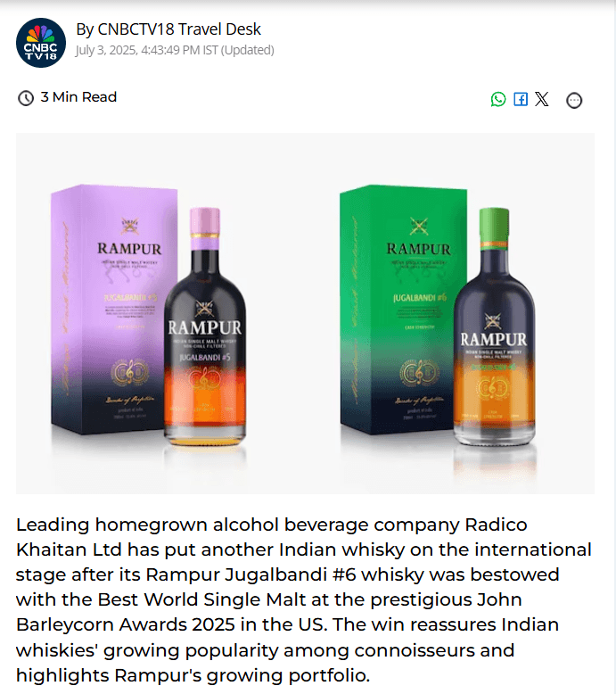Share article on Facebook
616x694 pixels.
click(521, 99)
